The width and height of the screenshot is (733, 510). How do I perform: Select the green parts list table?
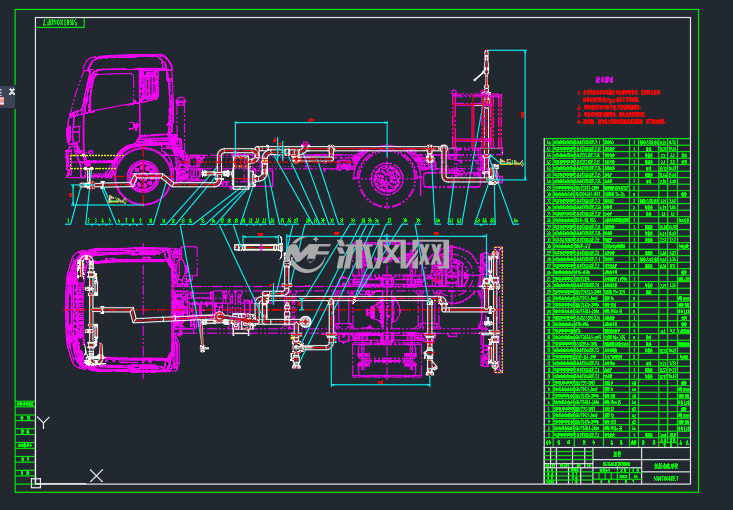tap(617, 292)
